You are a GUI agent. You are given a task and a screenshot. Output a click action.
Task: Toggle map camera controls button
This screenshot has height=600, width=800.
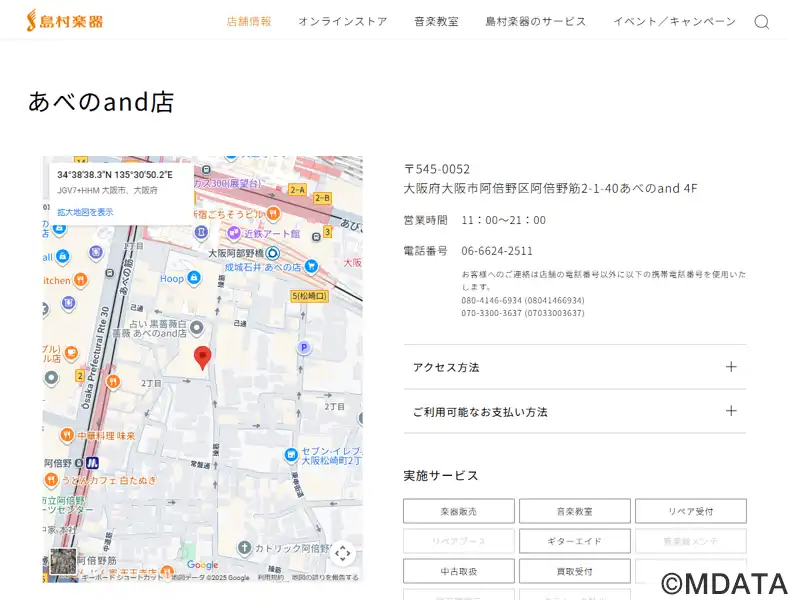click(x=342, y=553)
